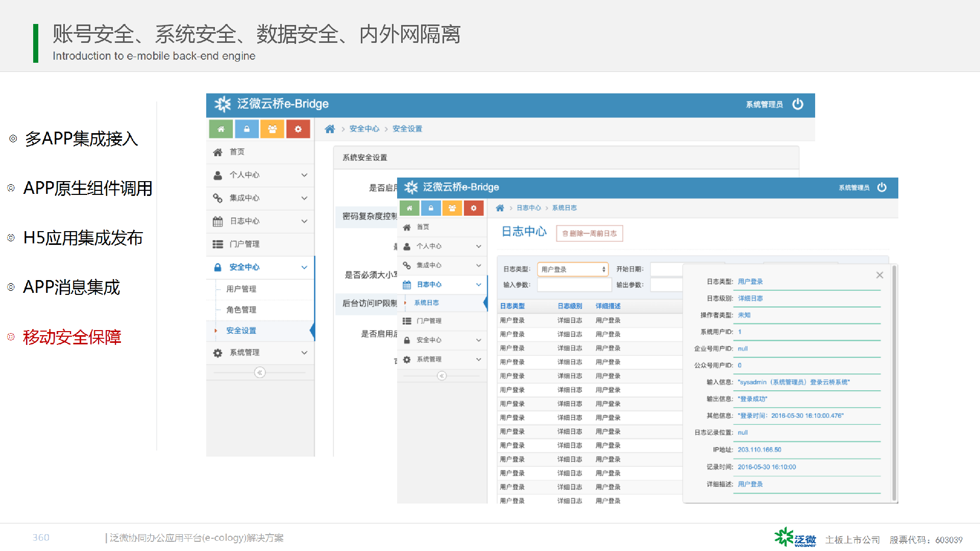Close the log detail panel
Screen dimensions: 980x551
point(879,275)
